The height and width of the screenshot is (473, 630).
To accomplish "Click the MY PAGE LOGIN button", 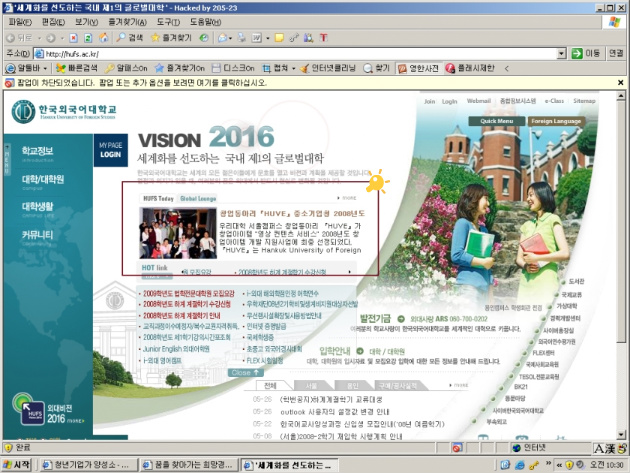I will click(x=110, y=150).
